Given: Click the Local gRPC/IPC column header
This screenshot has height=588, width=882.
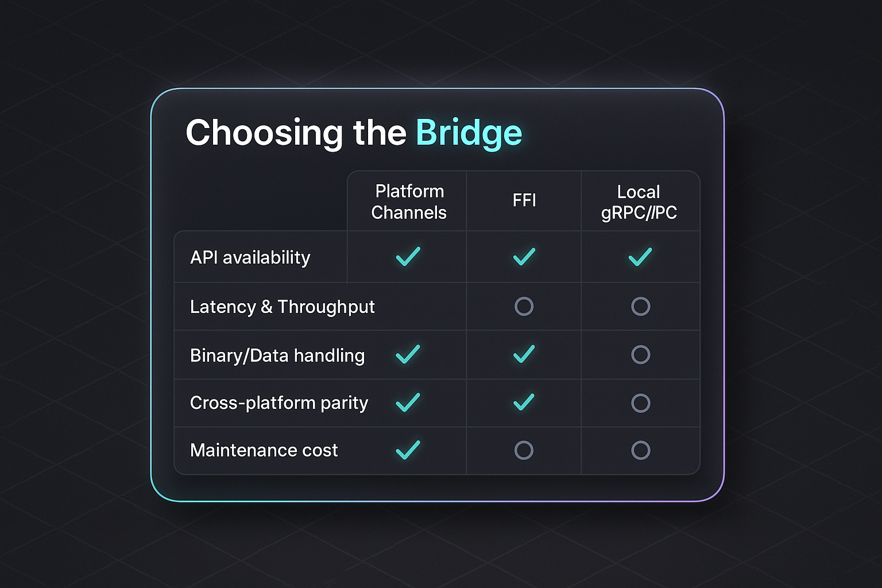Looking at the screenshot, I should [639, 202].
